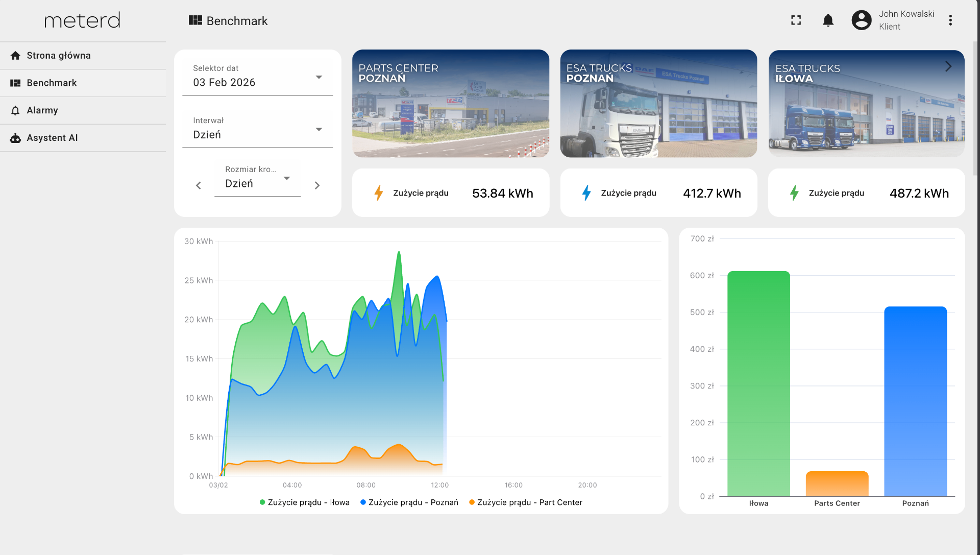Viewport: 980px width, 555px height.
Task: Click the page vertical scrollbar
Action: 976,108
